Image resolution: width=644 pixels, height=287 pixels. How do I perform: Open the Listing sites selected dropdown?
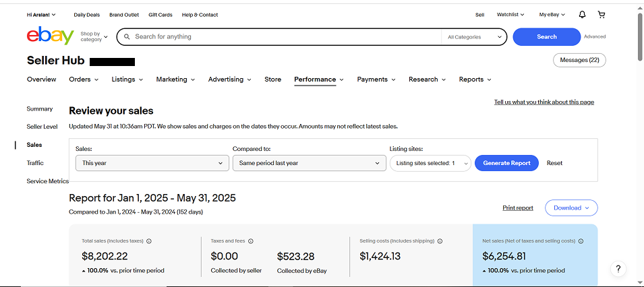click(430, 163)
